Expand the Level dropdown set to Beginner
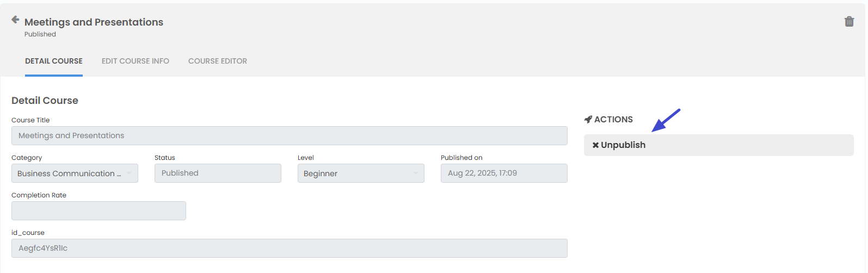Image resolution: width=868 pixels, height=273 pixels. pos(361,173)
